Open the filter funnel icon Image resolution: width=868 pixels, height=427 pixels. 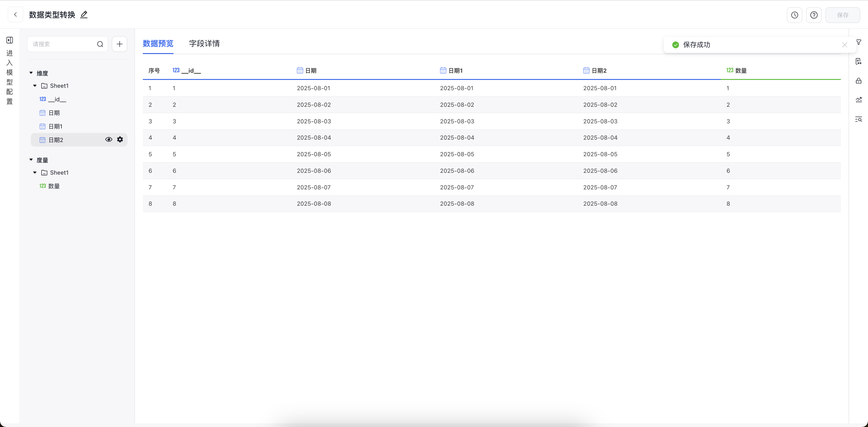tap(859, 42)
